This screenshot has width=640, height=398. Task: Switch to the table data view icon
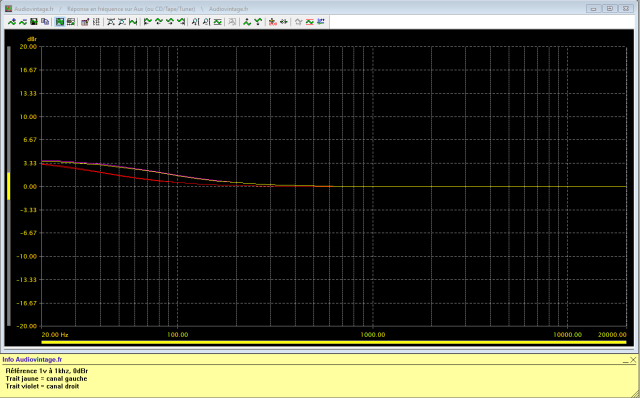[x=71, y=22]
